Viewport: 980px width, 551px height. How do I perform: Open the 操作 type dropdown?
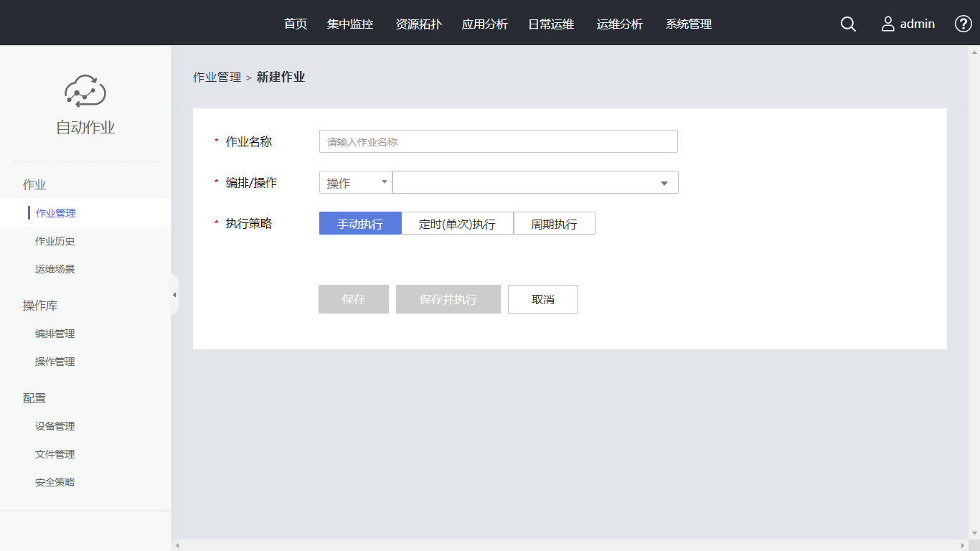(356, 183)
